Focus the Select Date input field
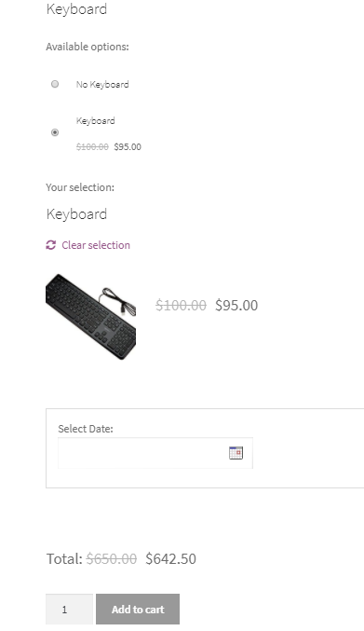The image size is (364, 631). 155,453
